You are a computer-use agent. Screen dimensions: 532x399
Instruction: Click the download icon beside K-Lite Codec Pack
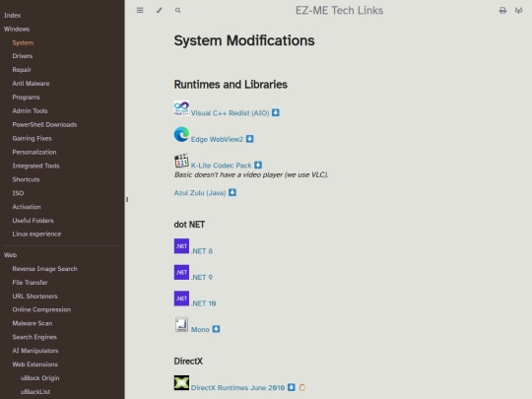point(258,165)
